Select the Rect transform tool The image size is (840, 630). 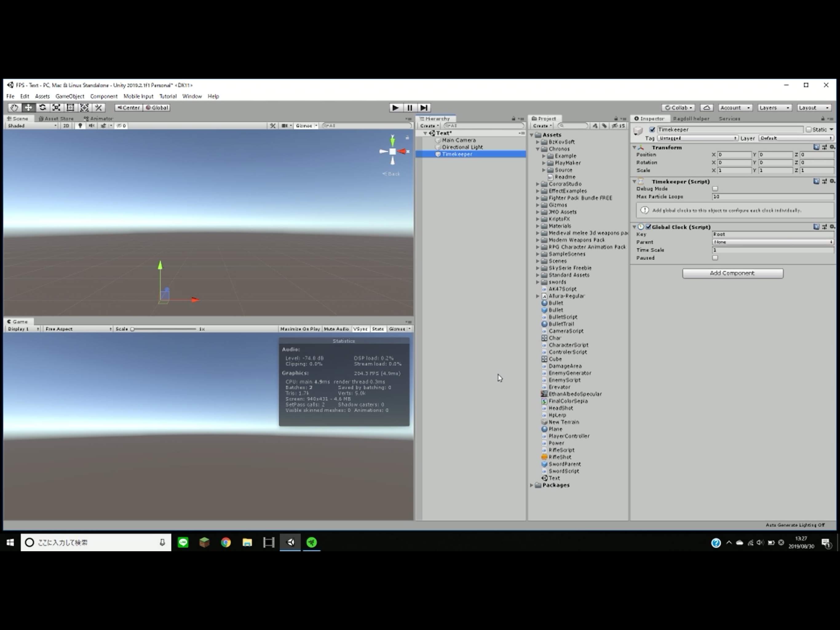pos(70,108)
